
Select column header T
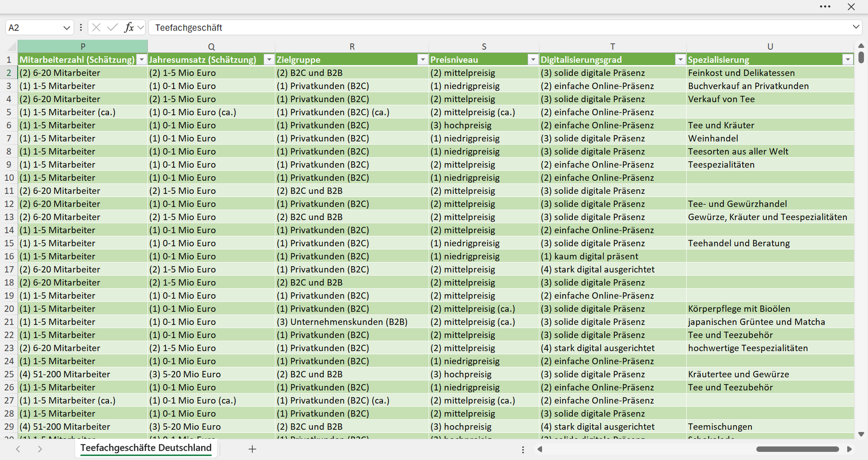[x=612, y=47]
